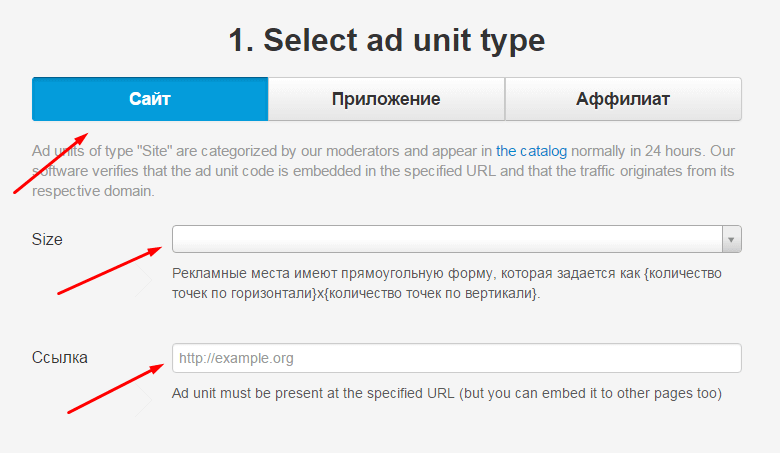The height and width of the screenshot is (453, 780).
Task: Click the Size field label
Action: click(47, 240)
